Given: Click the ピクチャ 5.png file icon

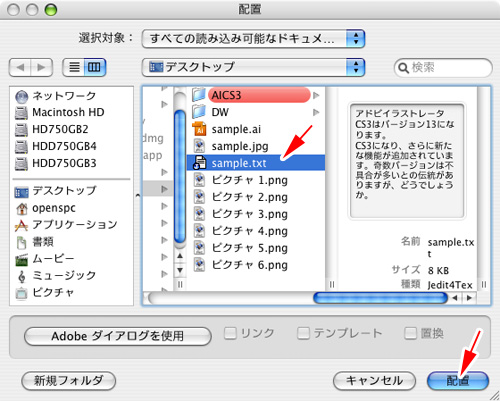Looking at the screenshot, I should (x=199, y=248).
